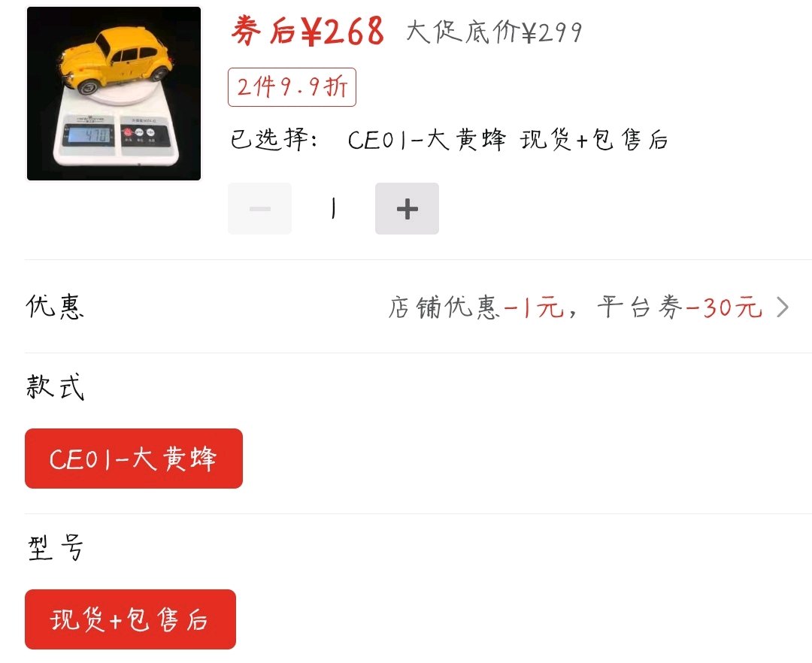Click CE01-大黄蜂 in the selected summary line
The image size is (812, 663).
(426, 140)
